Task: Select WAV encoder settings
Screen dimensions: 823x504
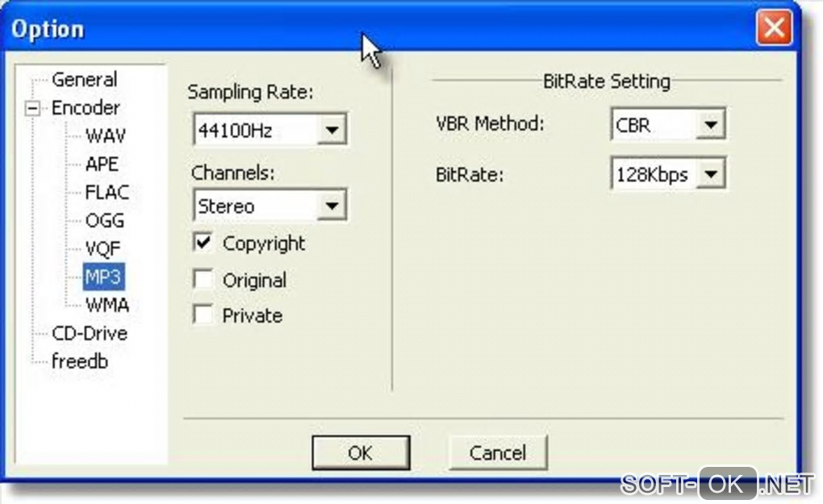Action: tap(106, 135)
